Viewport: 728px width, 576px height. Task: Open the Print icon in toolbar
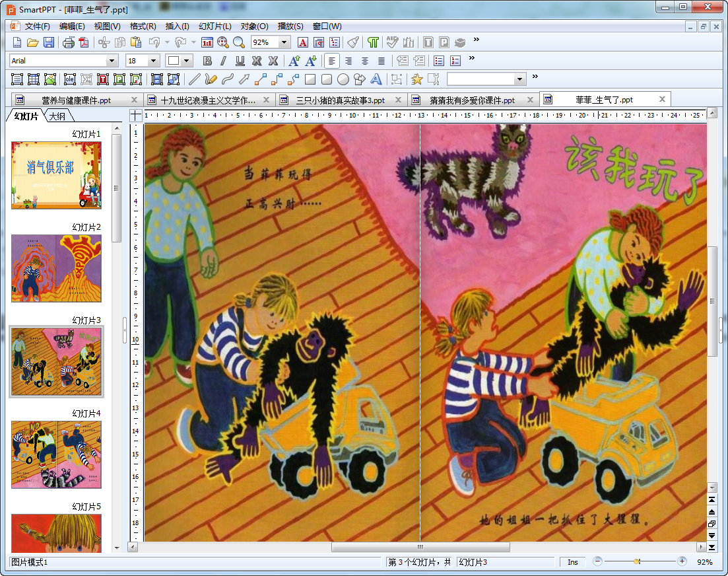point(68,42)
